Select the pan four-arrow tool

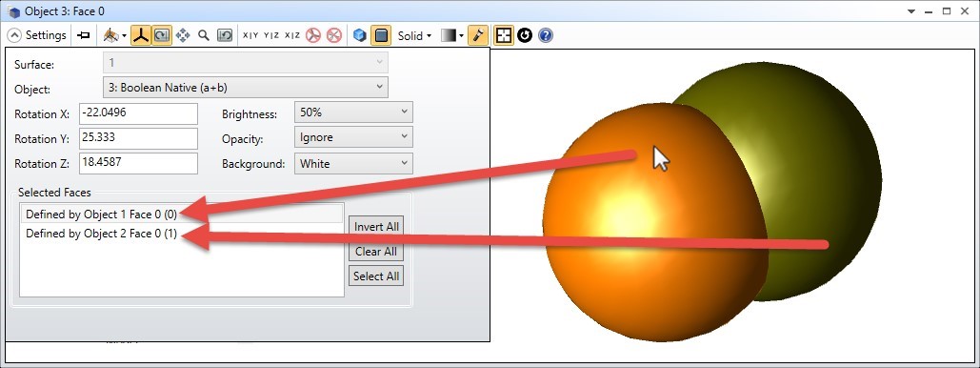pos(183,35)
